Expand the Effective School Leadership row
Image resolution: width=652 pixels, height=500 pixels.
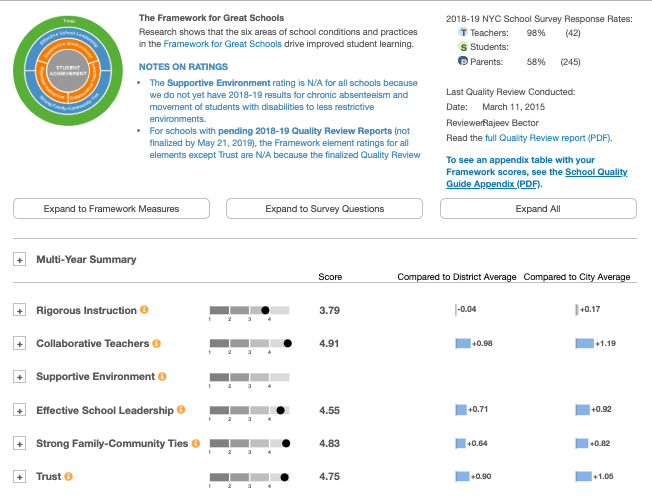19,410
